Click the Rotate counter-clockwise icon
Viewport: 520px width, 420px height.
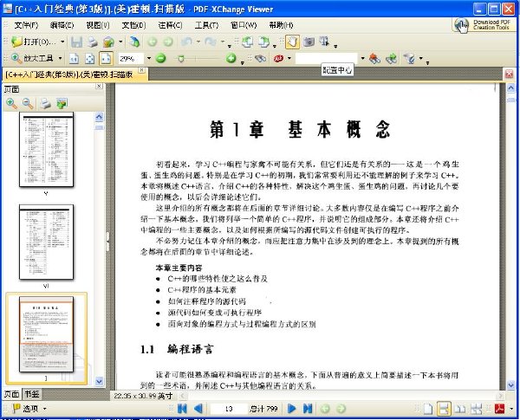247,42
